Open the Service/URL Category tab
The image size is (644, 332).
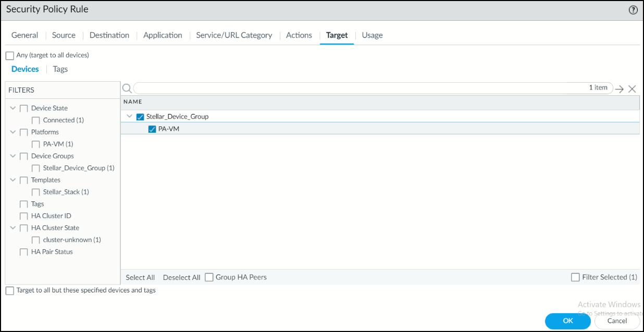point(234,35)
